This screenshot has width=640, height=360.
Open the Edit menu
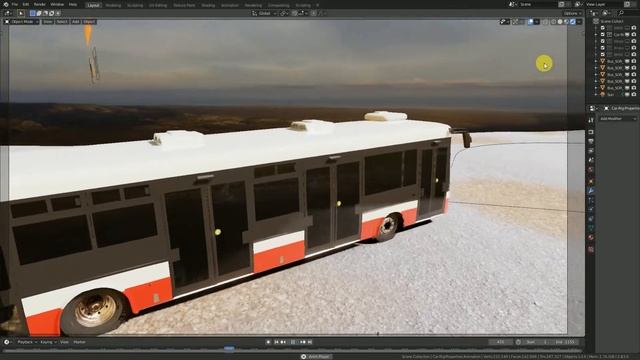tap(26, 4)
